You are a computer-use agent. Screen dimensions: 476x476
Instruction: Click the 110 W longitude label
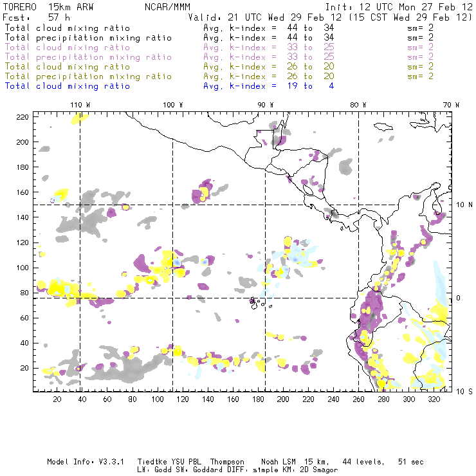tap(80, 105)
